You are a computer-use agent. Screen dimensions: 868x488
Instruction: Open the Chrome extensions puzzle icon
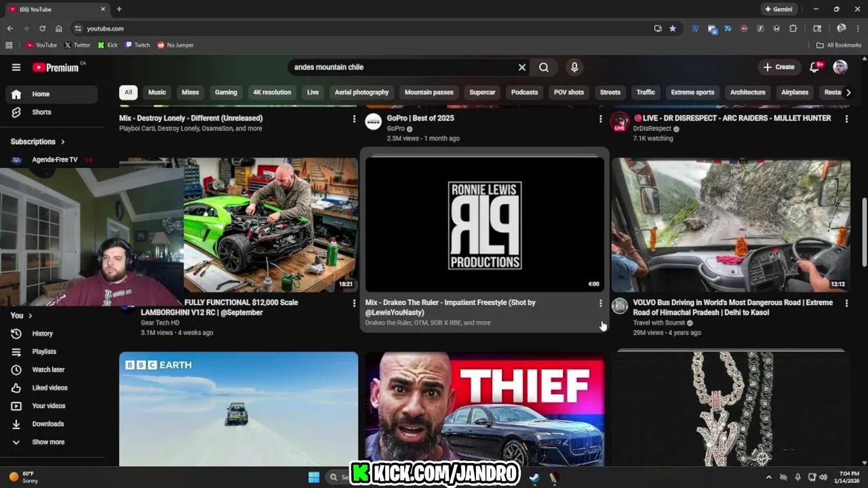793,28
